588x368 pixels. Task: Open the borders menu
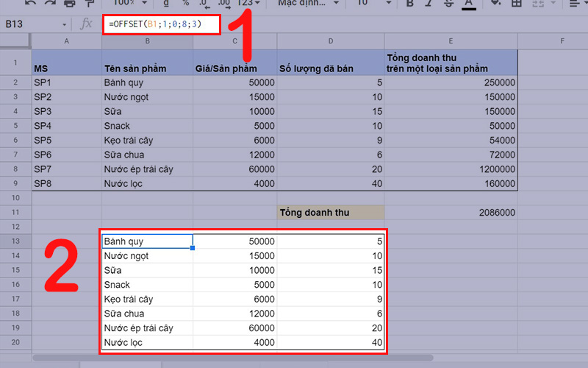[x=517, y=3]
